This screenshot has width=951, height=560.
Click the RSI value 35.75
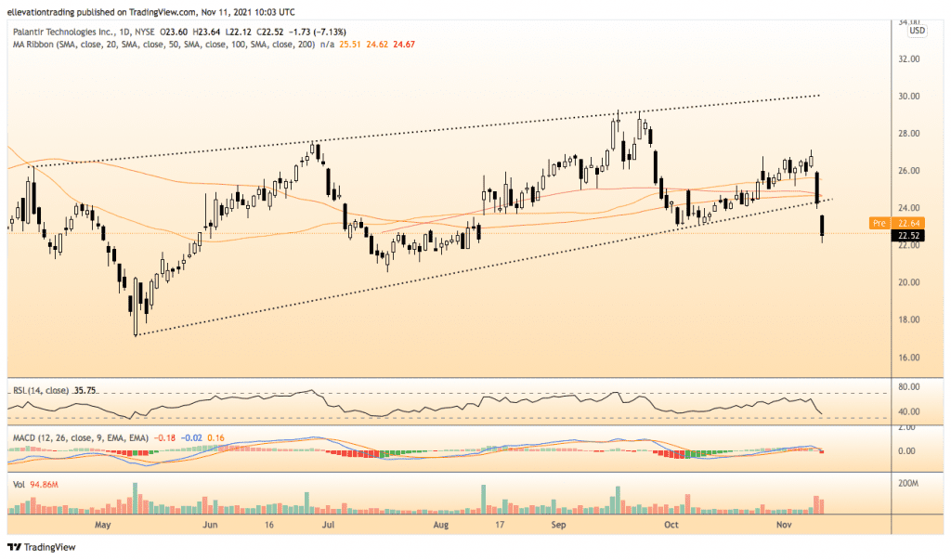(85, 391)
